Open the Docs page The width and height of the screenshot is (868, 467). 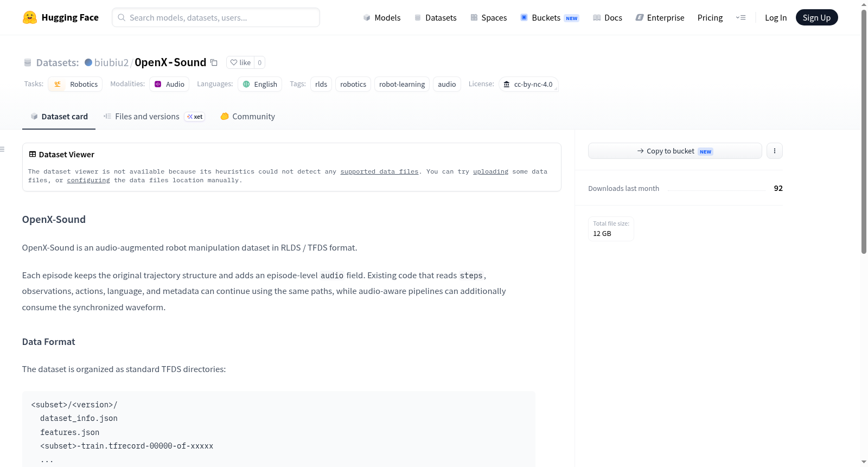click(x=608, y=17)
